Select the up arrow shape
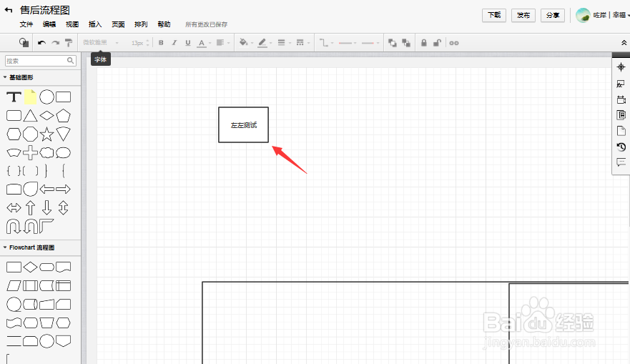The height and width of the screenshot is (364, 630). click(x=30, y=207)
